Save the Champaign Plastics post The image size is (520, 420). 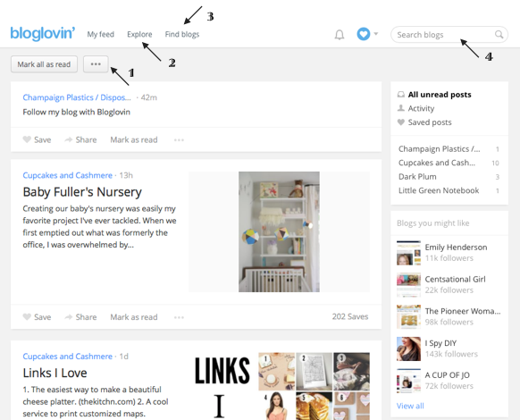tap(37, 139)
